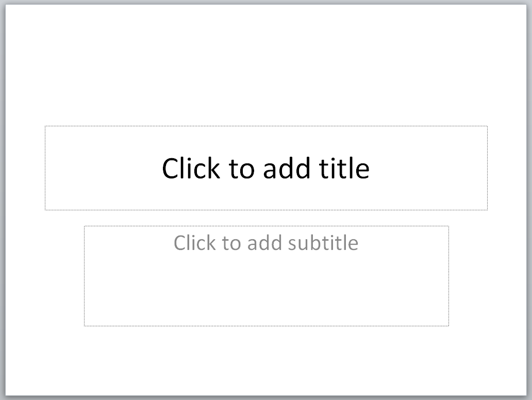
Task: Click the bottom-right corner of the subtitle placeholder
Action: (x=448, y=326)
